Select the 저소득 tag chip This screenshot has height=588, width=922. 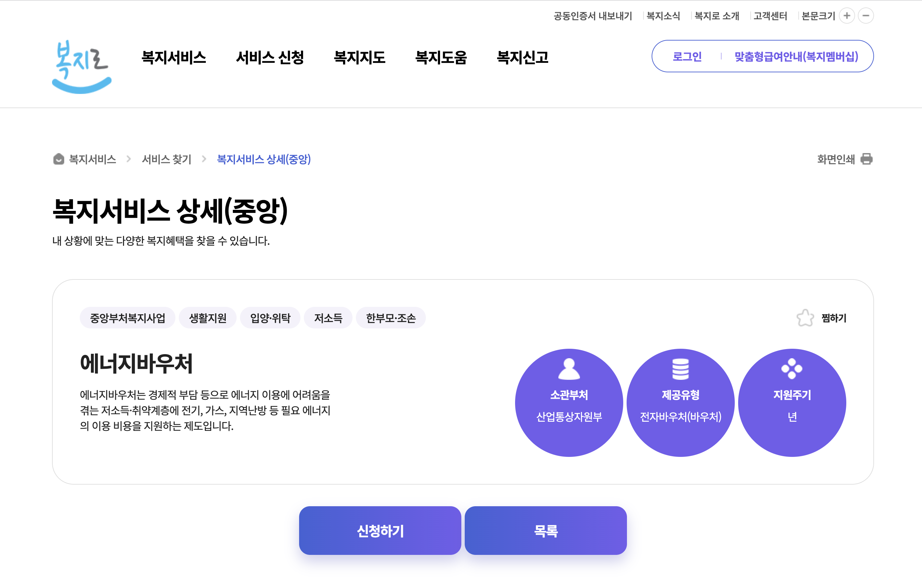pos(328,318)
